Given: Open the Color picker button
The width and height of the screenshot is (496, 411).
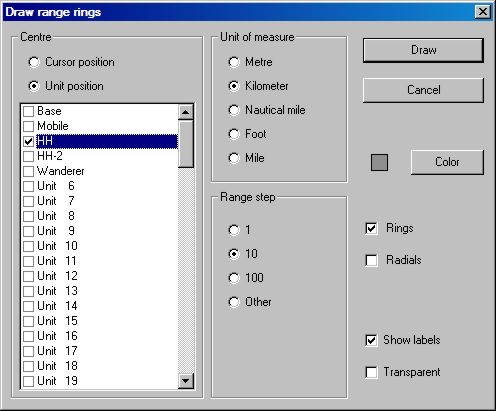Looking at the screenshot, I should [447, 162].
